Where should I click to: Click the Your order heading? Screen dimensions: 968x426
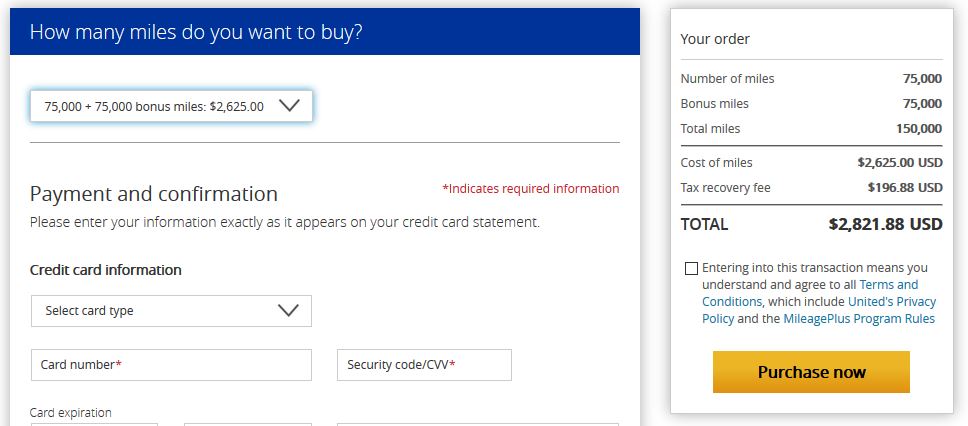tap(715, 39)
